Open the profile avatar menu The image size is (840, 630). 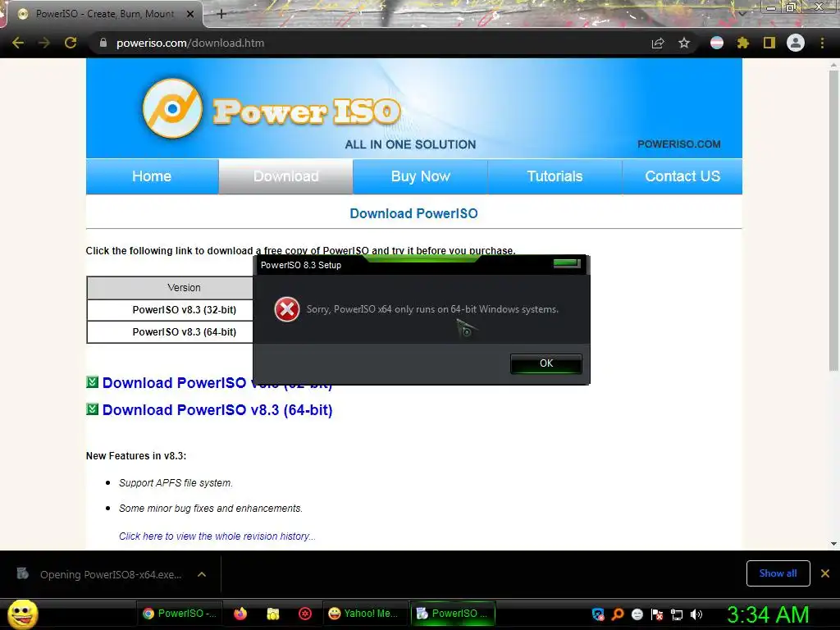click(796, 43)
